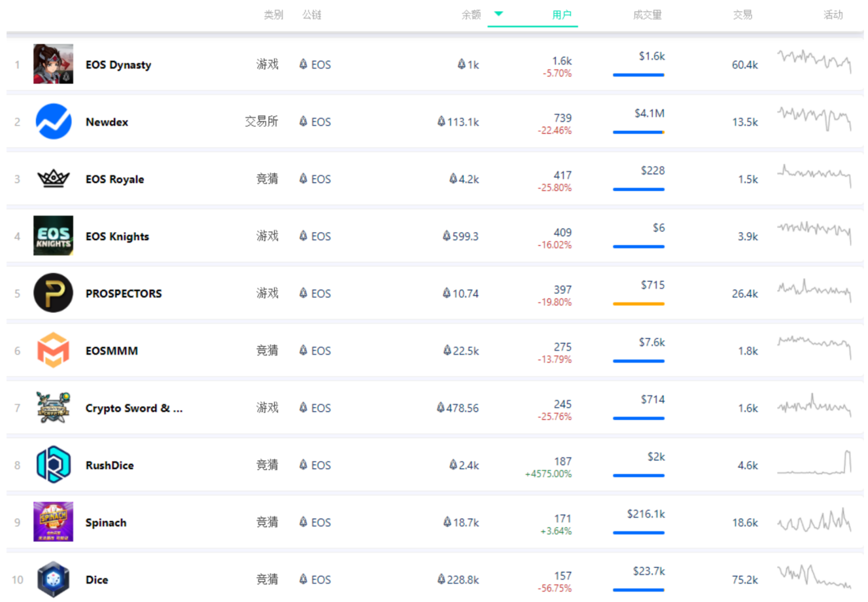
Task: Sort by 余额 column header
Action: coord(471,14)
